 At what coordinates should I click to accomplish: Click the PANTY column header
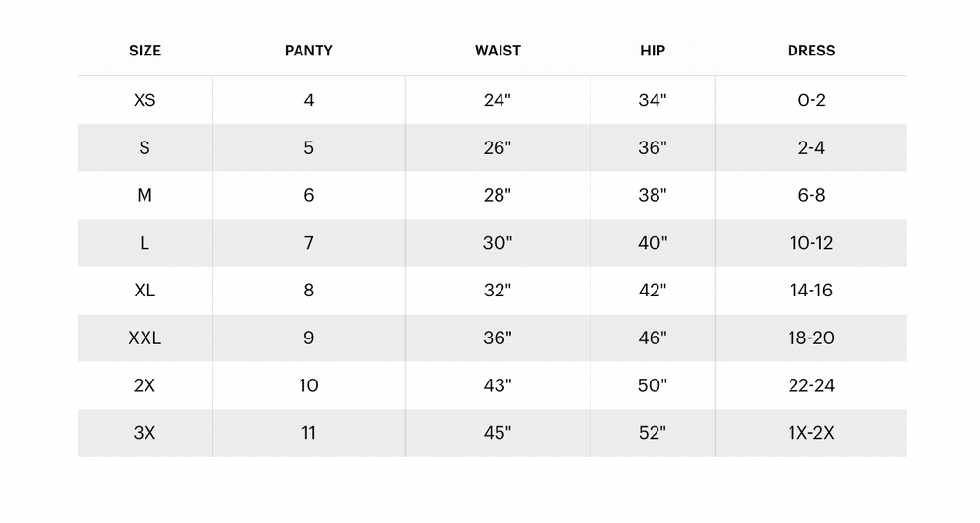click(309, 51)
